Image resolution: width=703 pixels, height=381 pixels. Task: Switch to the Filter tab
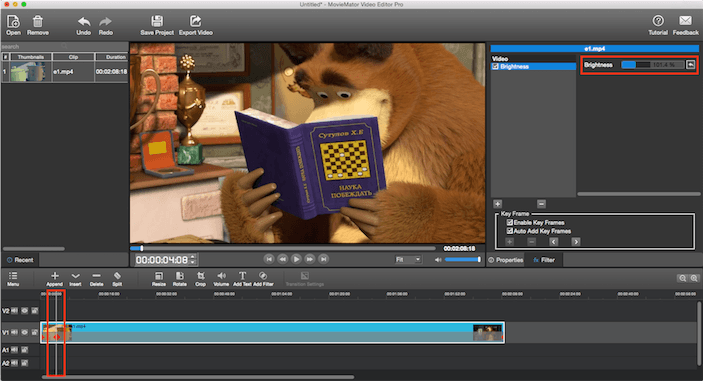(x=544, y=260)
